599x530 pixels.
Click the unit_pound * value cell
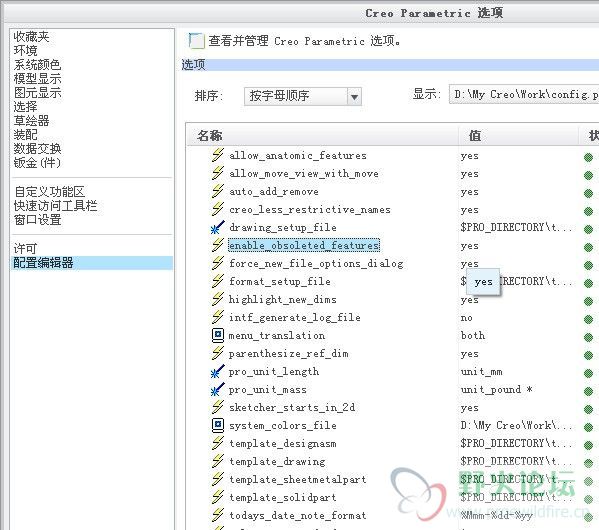(x=496, y=390)
